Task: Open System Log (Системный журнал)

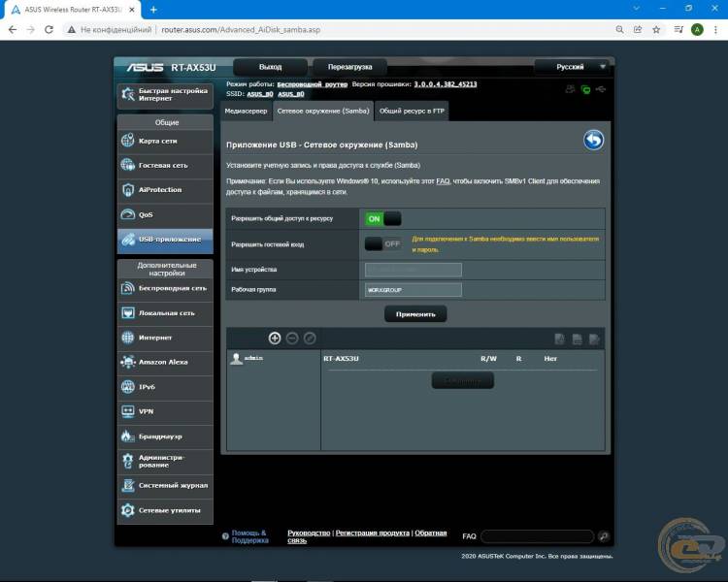Action: click(165, 485)
